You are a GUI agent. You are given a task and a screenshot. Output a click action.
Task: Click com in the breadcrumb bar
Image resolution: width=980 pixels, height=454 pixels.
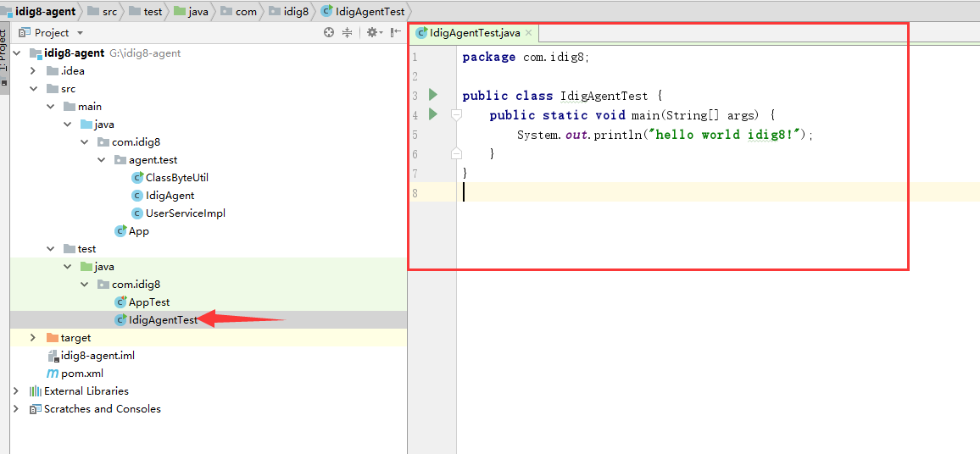[x=246, y=11]
